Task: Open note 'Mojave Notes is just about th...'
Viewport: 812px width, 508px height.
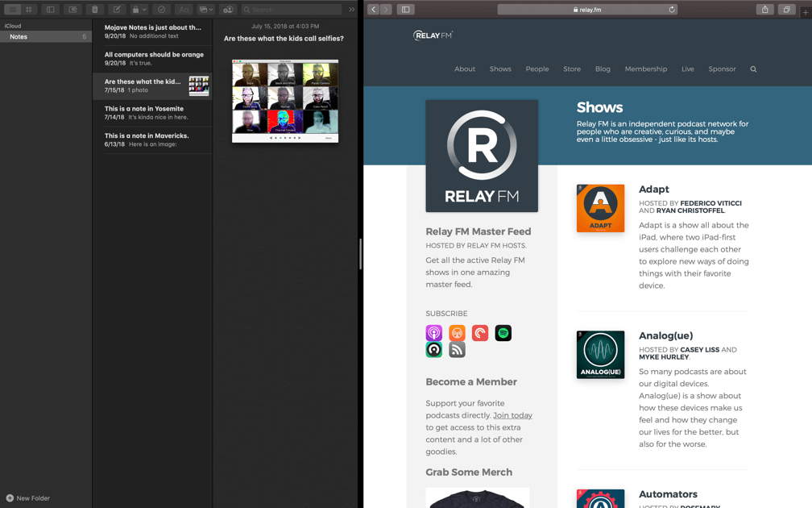Action: tap(152, 31)
